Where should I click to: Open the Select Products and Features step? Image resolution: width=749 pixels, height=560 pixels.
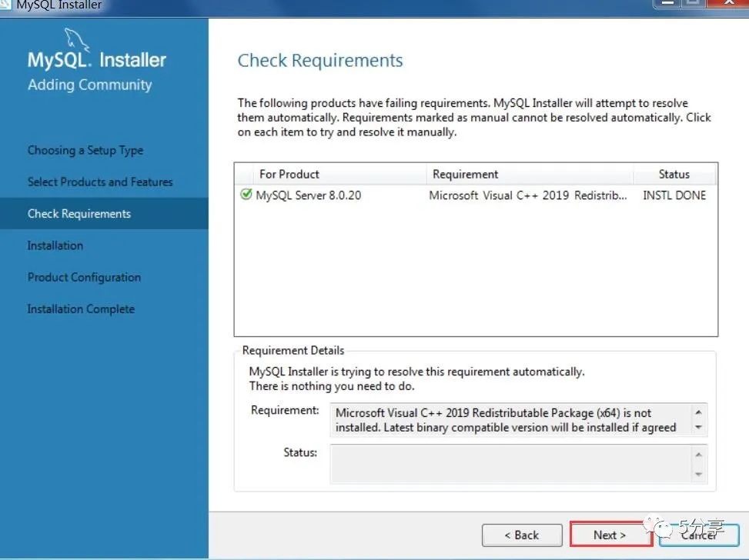coord(100,182)
